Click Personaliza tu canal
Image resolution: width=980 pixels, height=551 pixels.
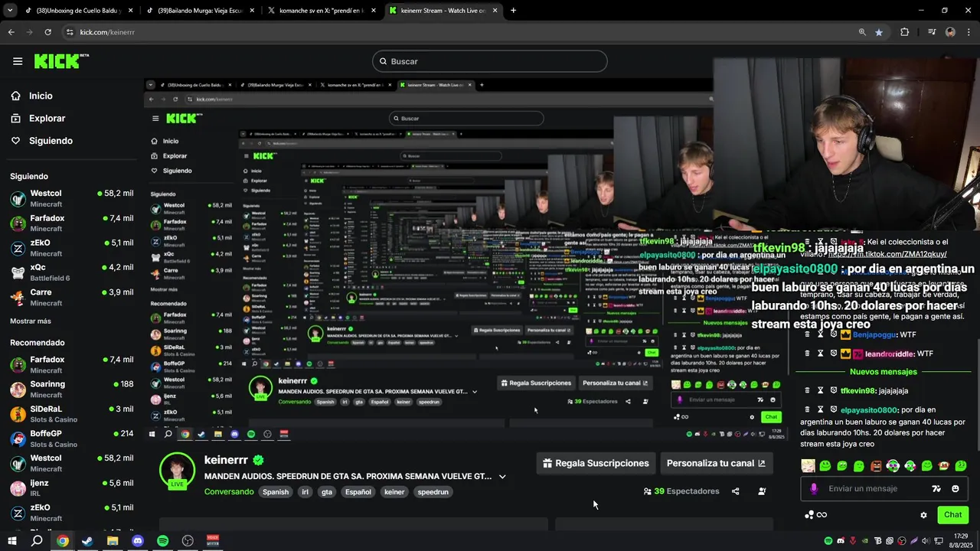pos(716,463)
